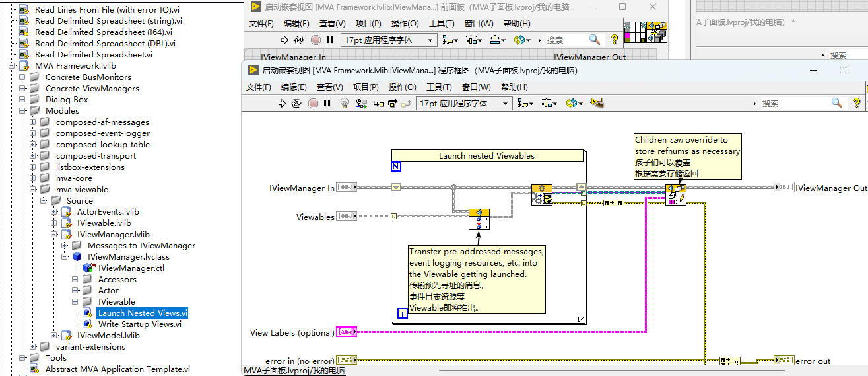Expand the composed-af-messages folder
Image resolution: width=868 pixels, height=376 pixels.
(33, 122)
